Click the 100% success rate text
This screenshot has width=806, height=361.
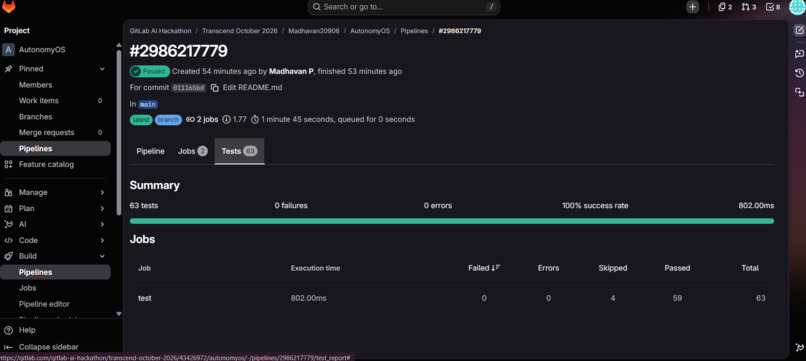[595, 206]
